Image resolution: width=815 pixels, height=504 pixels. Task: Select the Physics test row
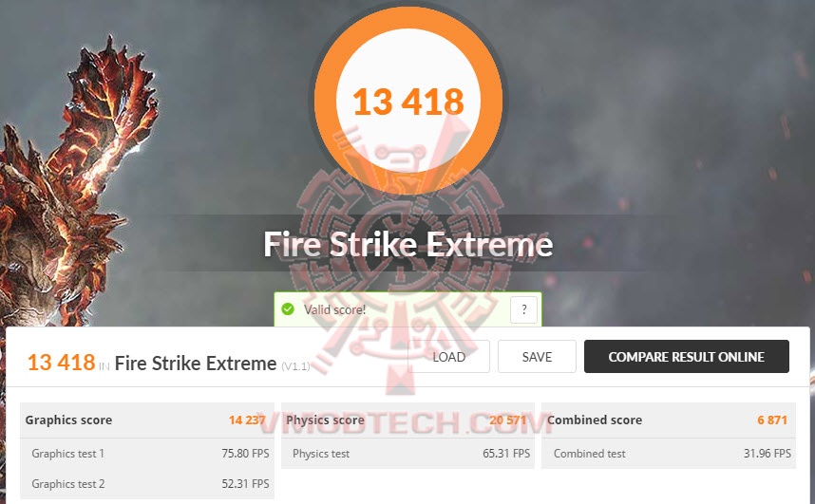click(407, 453)
